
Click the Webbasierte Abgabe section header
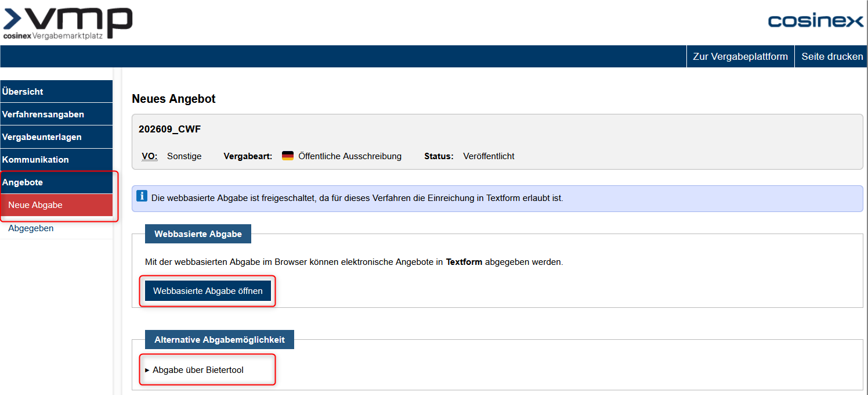pos(198,234)
